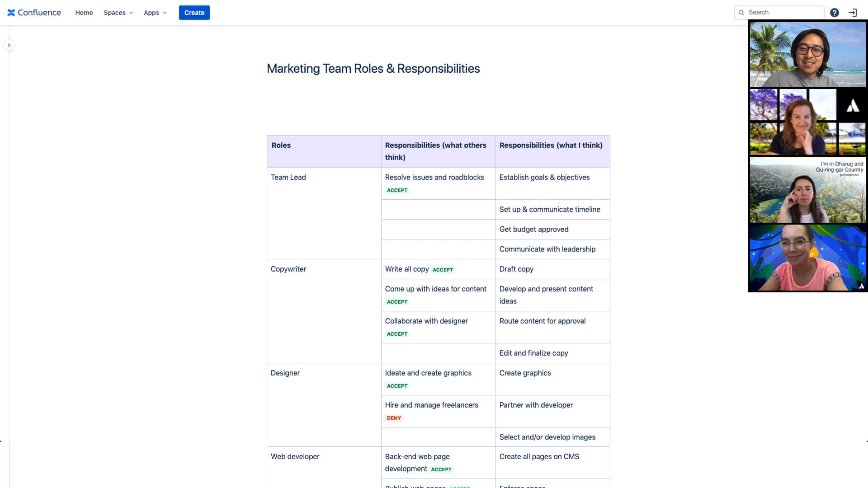868x488 pixels.
Task: Toggle the Team Lead Resolve issues ACCEPT badge
Action: click(x=397, y=190)
